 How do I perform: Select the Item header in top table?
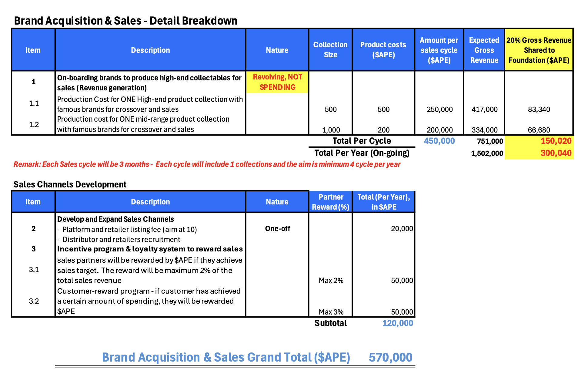click(33, 50)
